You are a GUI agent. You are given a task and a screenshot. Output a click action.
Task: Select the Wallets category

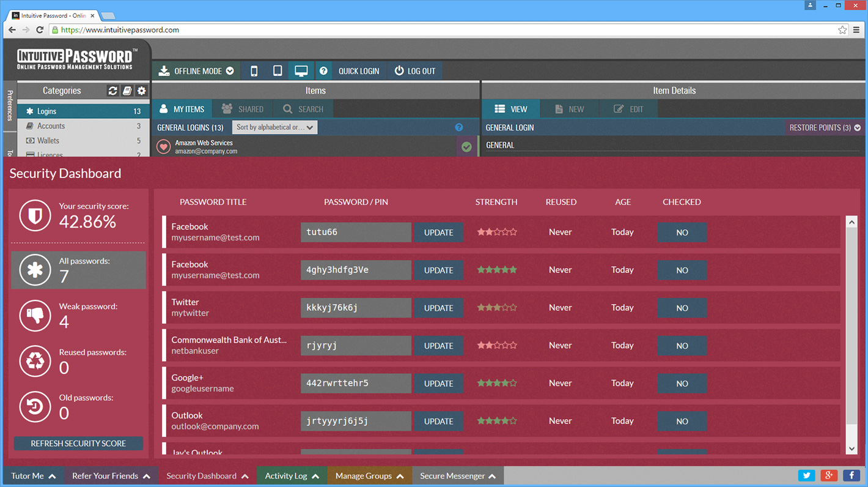[83, 141]
